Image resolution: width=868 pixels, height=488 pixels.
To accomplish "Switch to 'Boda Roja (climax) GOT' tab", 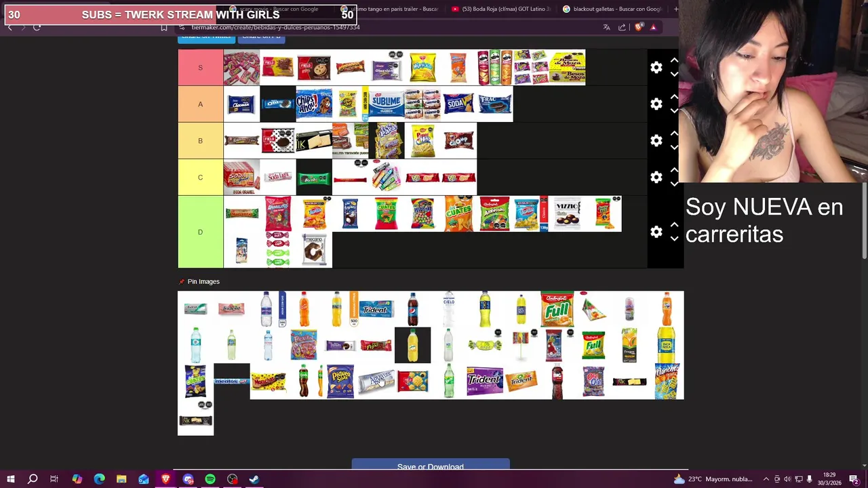I will [501, 9].
